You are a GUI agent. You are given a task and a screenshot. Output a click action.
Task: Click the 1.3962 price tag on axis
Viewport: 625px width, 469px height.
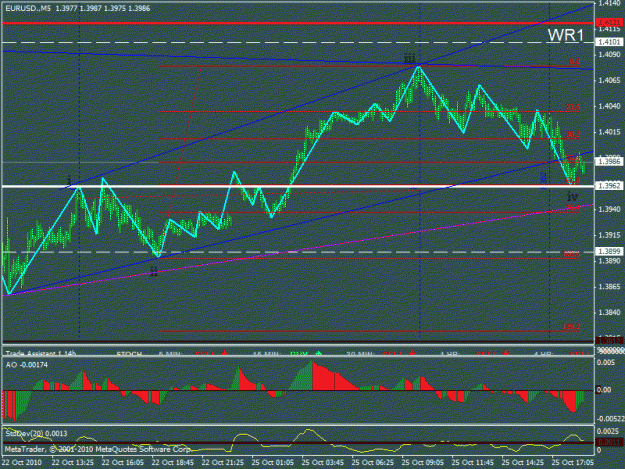(609, 186)
